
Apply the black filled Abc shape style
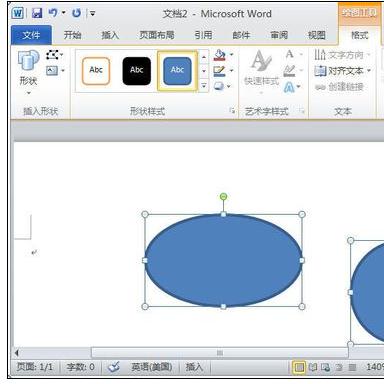point(137,71)
